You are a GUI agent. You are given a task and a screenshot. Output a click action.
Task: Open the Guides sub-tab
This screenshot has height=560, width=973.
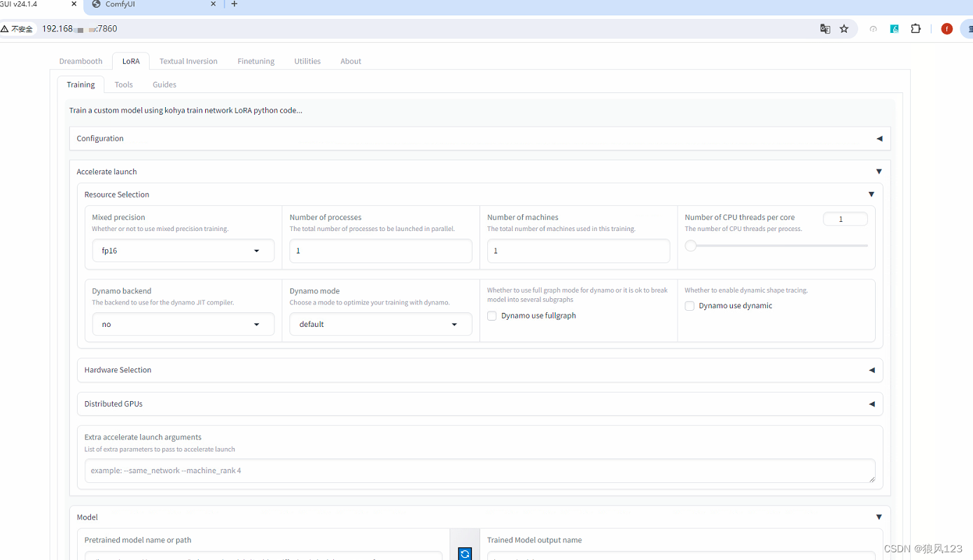(x=164, y=85)
